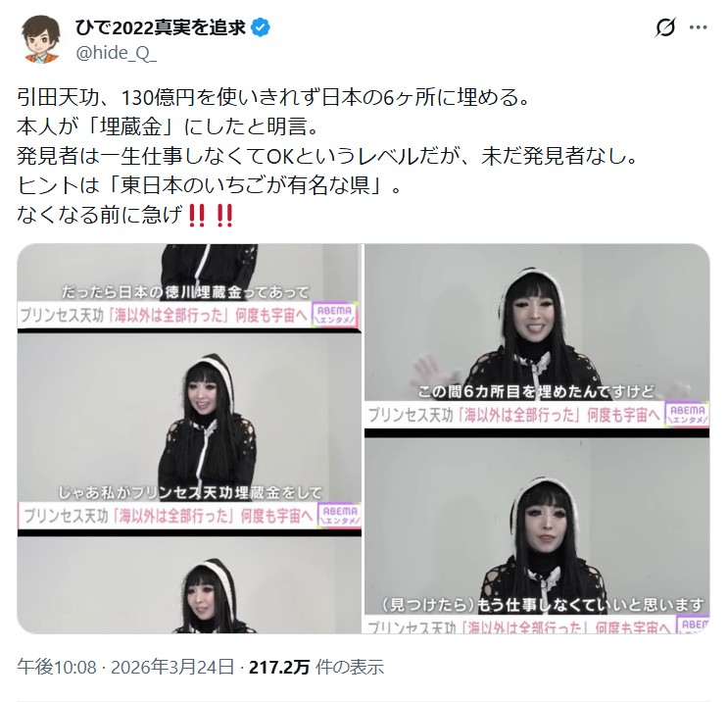This screenshot has width=728, height=702.
Task: Open the three-dot more options menu
Action: point(698,27)
